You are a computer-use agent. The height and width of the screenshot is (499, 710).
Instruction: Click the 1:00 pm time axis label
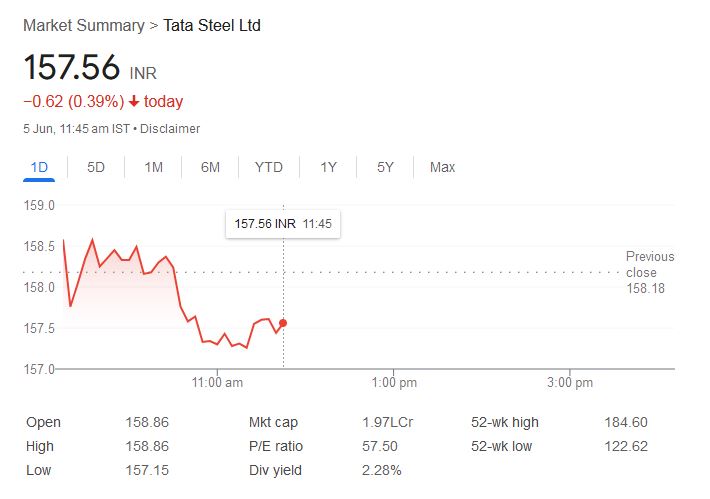pyautogui.click(x=394, y=383)
